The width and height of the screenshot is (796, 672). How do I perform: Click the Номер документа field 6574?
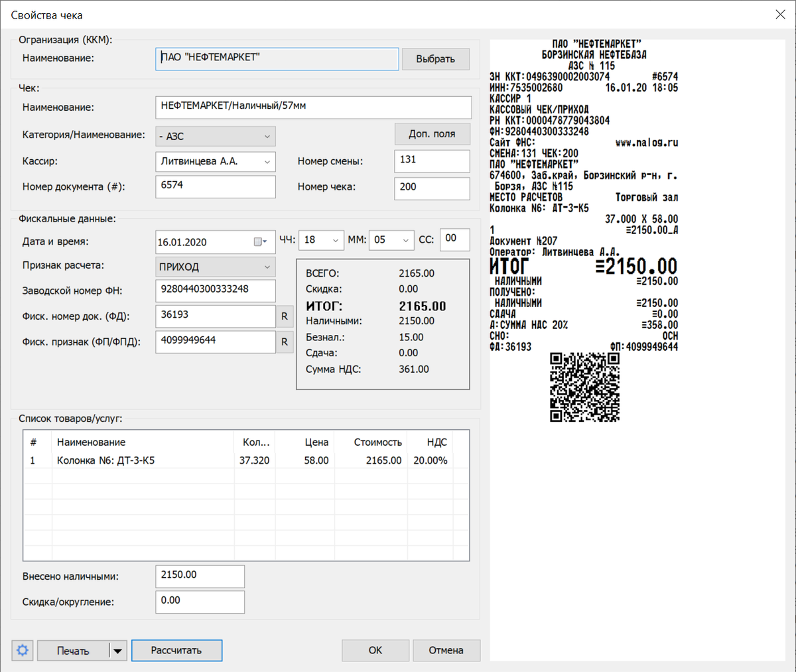[216, 186]
